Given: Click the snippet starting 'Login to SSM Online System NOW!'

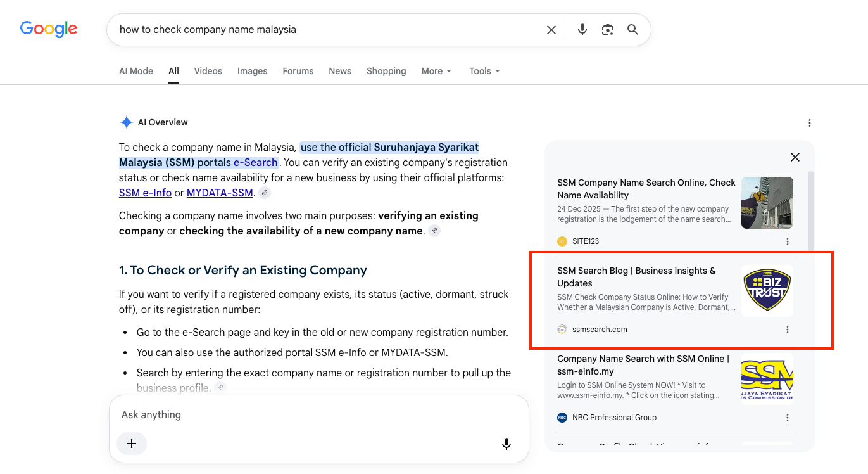Looking at the screenshot, I should point(638,390).
